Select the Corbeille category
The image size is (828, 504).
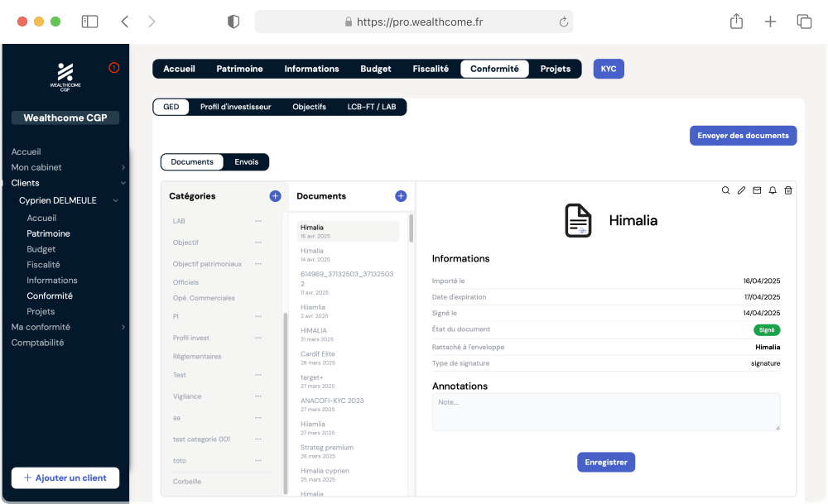tap(187, 482)
